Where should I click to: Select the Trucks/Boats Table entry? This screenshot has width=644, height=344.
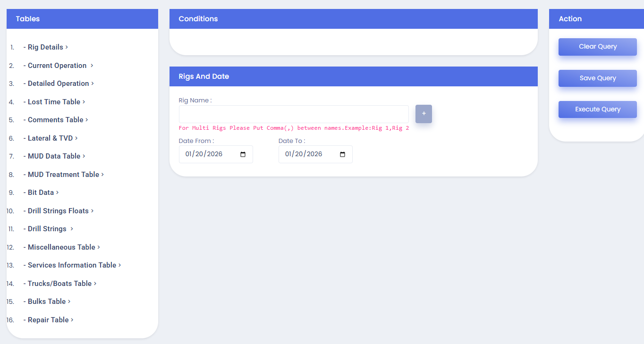pyautogui.click(x=59, y=284)
